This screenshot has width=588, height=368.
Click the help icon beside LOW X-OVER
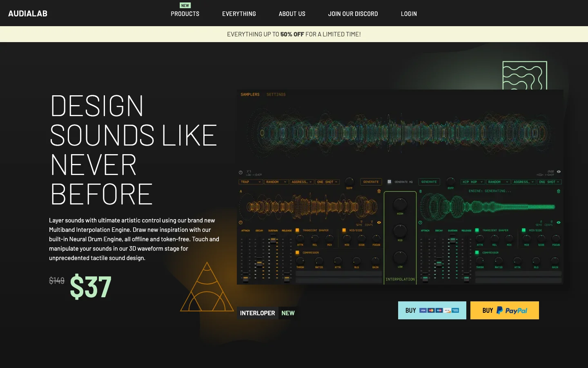(241, 173)
